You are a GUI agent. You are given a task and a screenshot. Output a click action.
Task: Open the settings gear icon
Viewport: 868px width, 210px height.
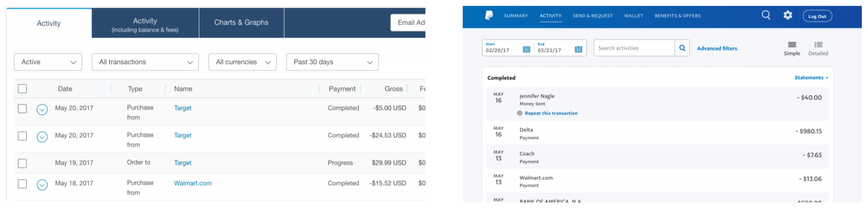click(x=788, y=15)
